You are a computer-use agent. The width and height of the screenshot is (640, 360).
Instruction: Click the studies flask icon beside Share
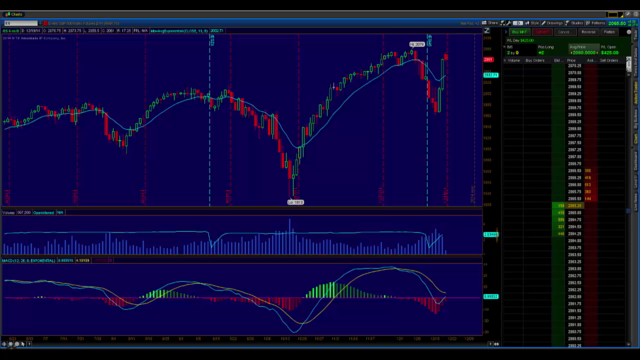503,23
